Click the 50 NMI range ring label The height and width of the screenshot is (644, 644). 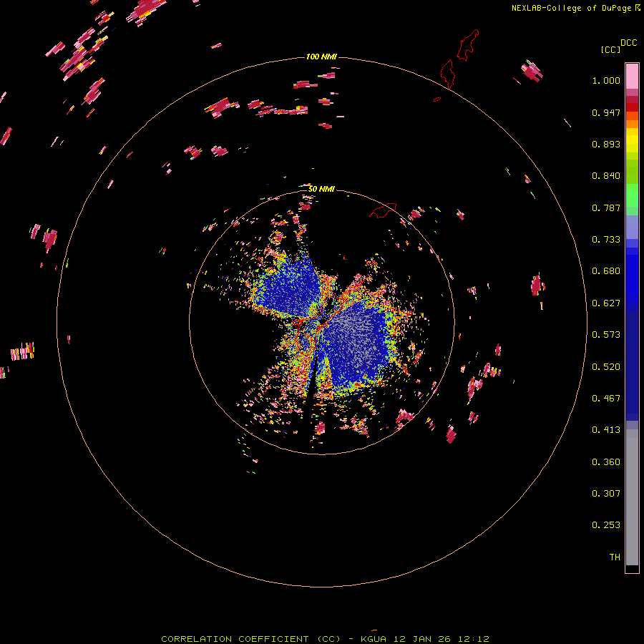[321, 189]
